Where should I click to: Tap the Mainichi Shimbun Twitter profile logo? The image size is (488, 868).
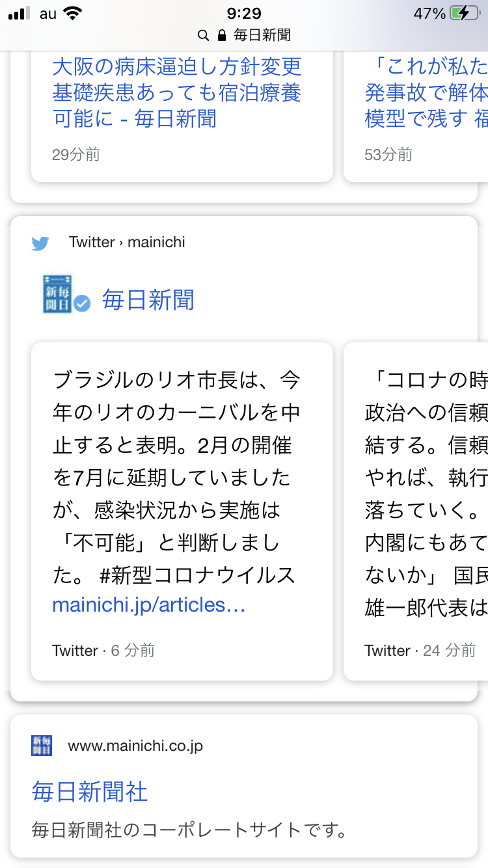(x=57, y=294)
